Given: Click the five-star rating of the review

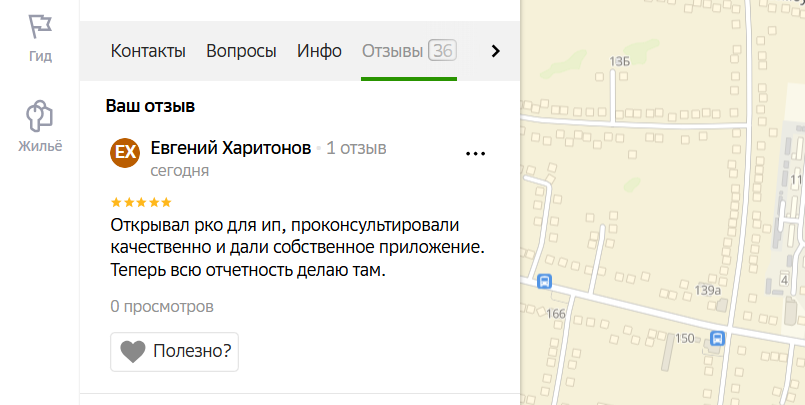Looking at the screenshot, I should 140,202.
